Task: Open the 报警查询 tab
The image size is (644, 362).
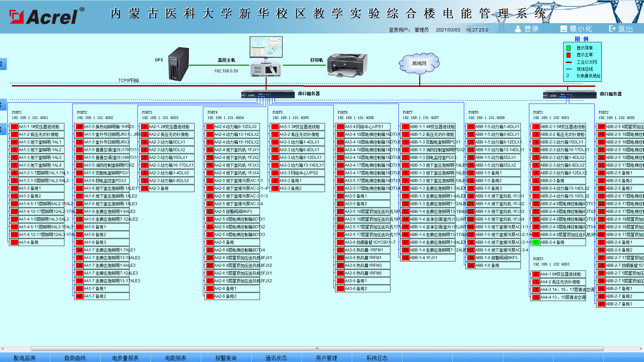Action: click(226, 358)
